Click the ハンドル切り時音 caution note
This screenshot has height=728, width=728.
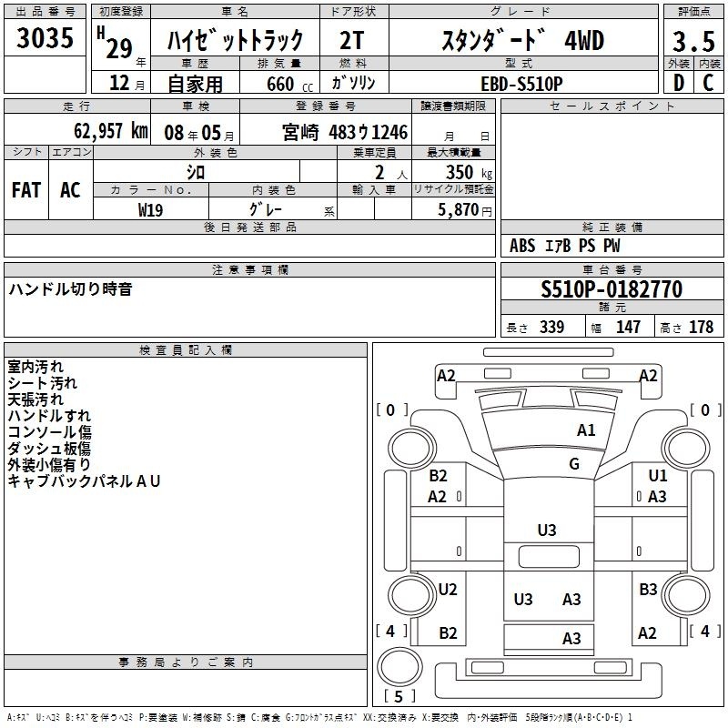71,289
